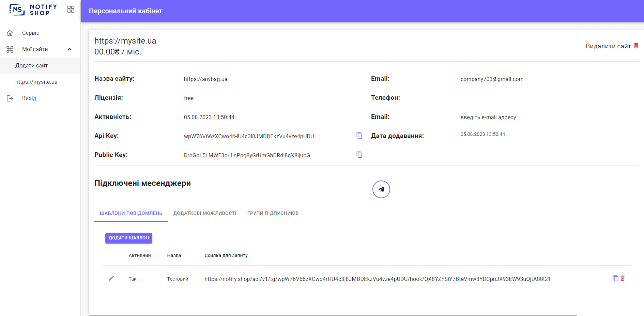The width and height of the screenshot is (644, 316).
Task: Click the exit icon next to Вихід
Action: click(x=10, y=98)
